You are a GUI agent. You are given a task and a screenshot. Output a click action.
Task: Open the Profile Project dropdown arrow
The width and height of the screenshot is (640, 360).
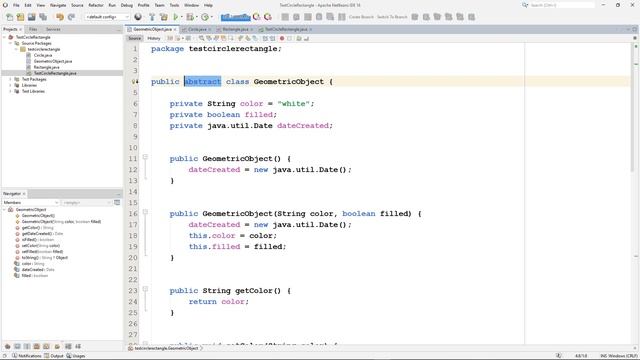tap(211, 17)
